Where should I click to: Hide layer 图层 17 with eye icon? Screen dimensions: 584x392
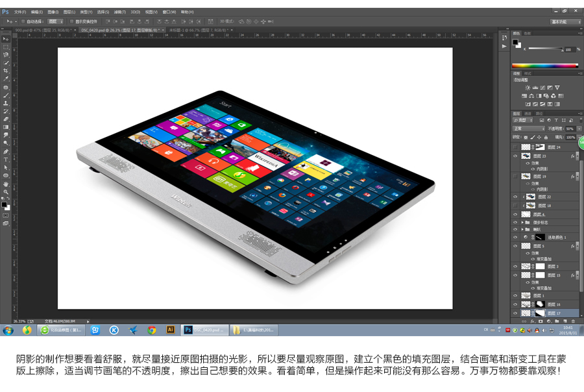(515, 313)
